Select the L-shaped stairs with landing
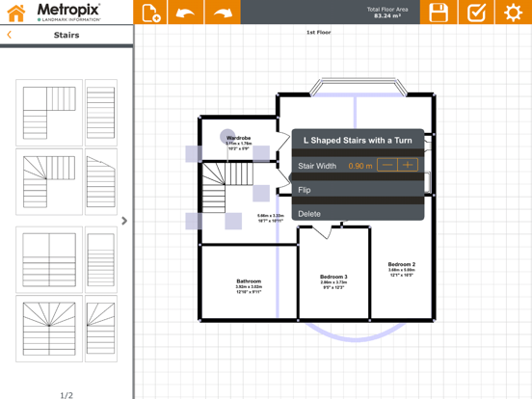Screen dimensions: 532x399 coord(49,113)
